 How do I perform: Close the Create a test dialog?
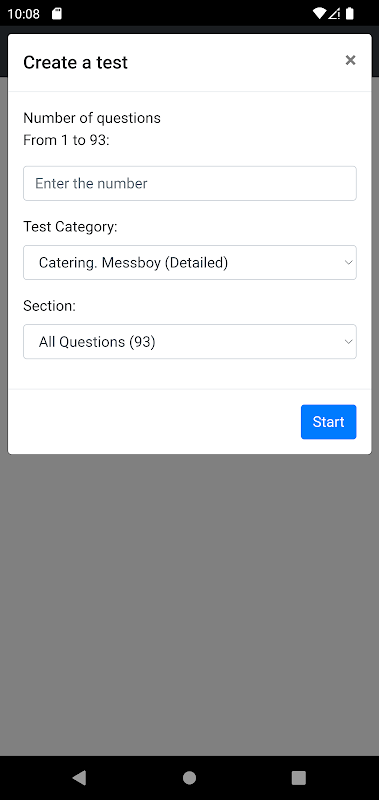[350, 60]
